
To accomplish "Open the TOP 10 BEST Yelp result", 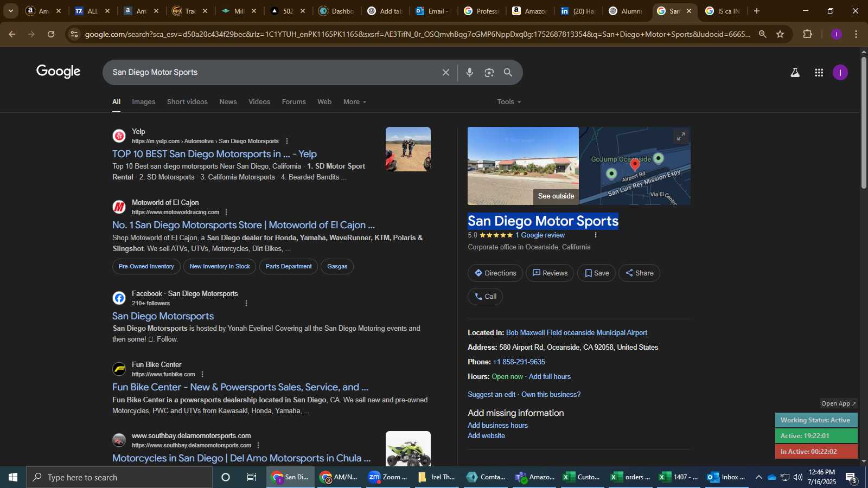I will (214, 154).
